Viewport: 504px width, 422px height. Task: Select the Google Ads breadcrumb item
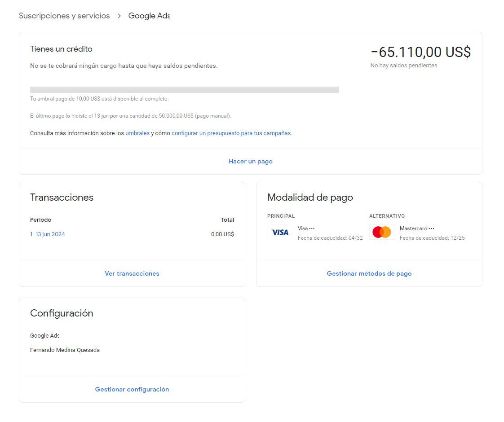[149, 16]
